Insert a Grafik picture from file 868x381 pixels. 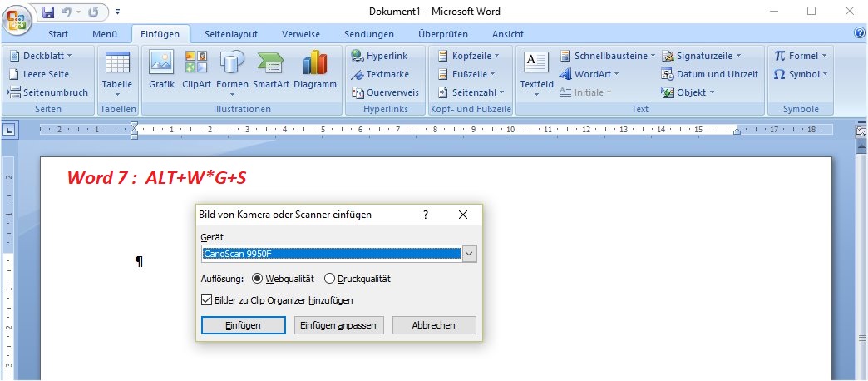click(161, 70)
